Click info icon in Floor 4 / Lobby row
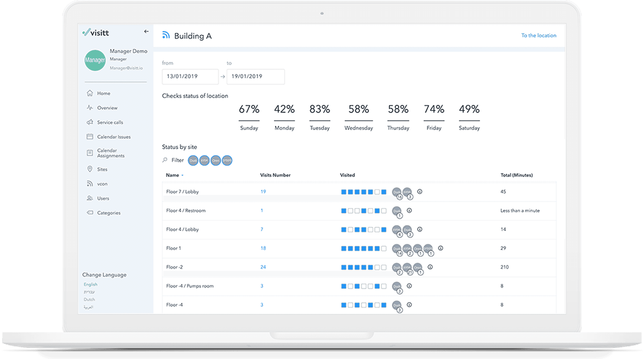This screenshot has height=359, width=644. 420,229
